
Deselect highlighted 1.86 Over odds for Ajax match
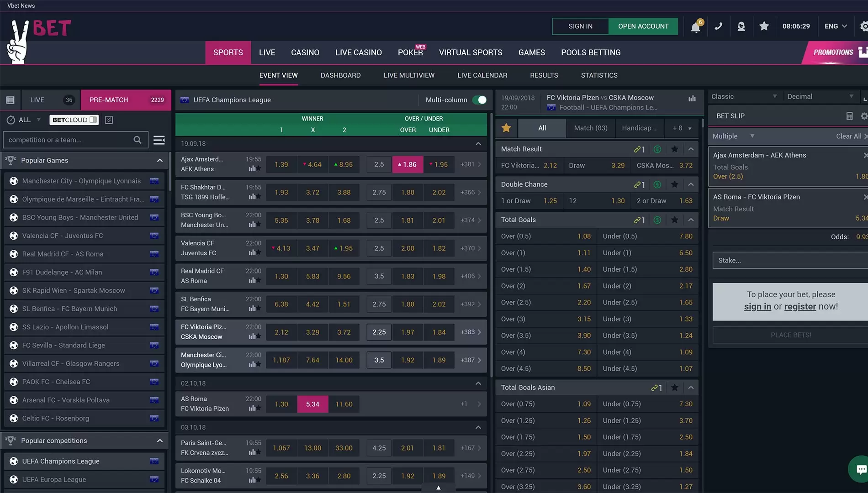[408, 164]
